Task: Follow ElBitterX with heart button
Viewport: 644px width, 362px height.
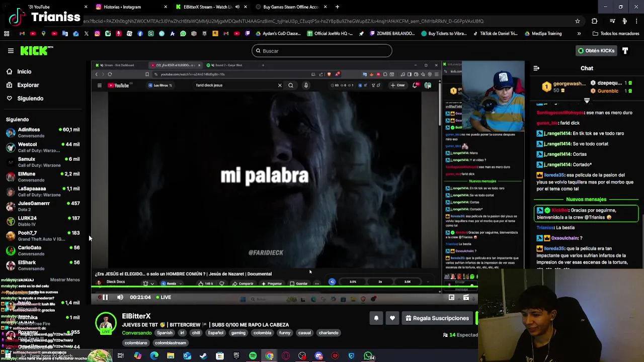Action: click(x=392, y=318)
